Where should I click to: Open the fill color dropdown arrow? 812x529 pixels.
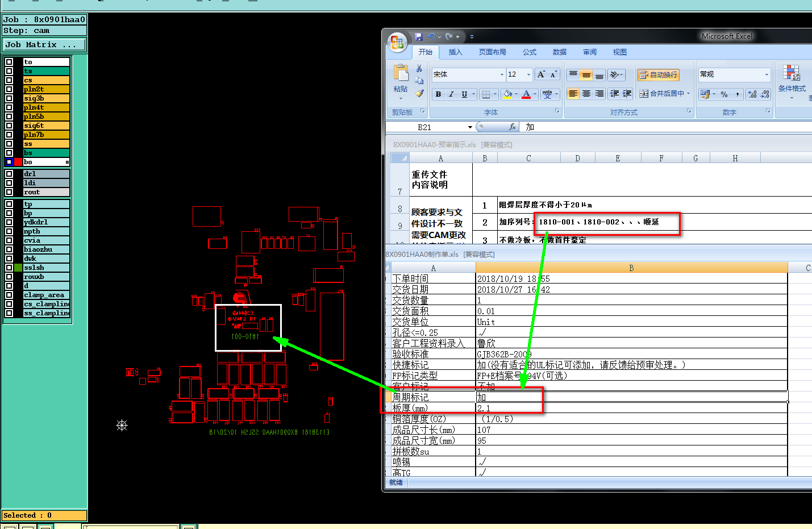[x=516, y=94]
